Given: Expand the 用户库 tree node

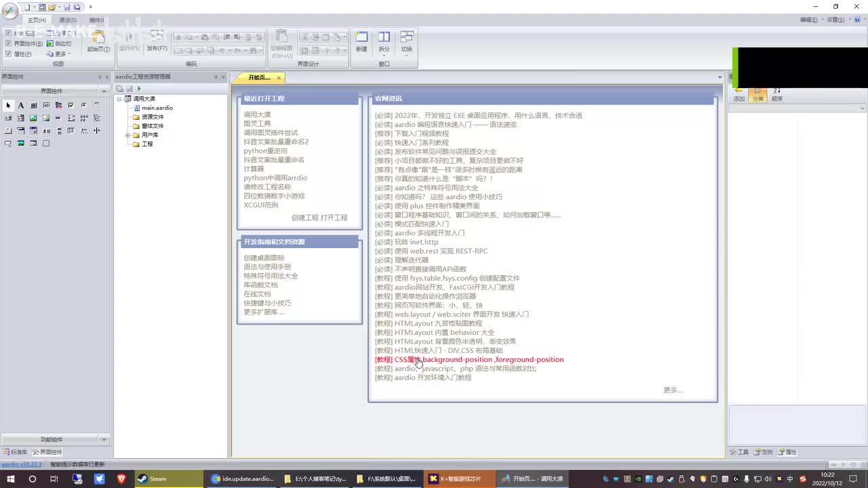Looking at the screenshot, I should click(x=127, y=135).
